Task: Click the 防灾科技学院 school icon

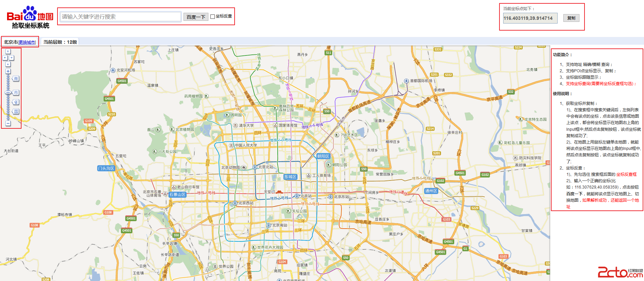Action: (x=515, y=158)
